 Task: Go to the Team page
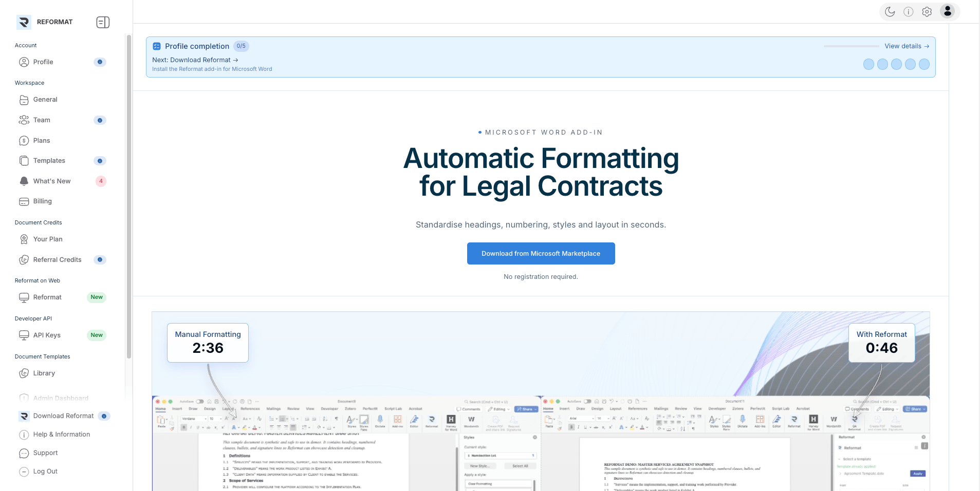point(42,120)
